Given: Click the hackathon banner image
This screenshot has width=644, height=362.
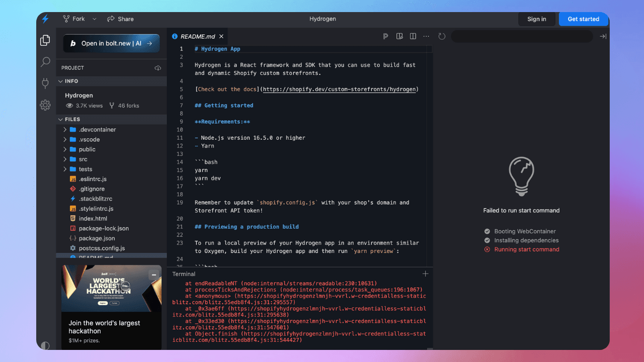Looking at the screenshot, I should pyautogui.click(x=112, y=289).
